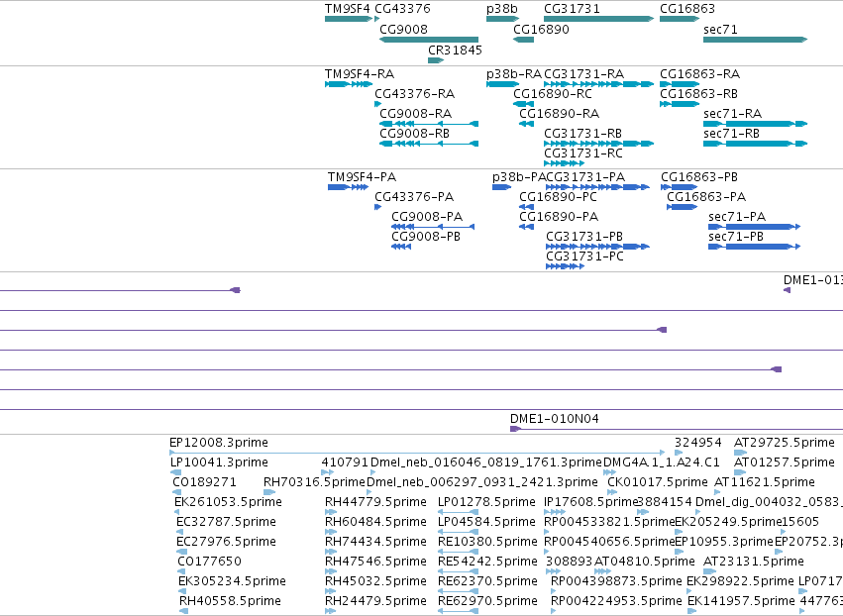Open EST AT01257.5prime
This screenshot has height=616, width=843.
point(785,462)
